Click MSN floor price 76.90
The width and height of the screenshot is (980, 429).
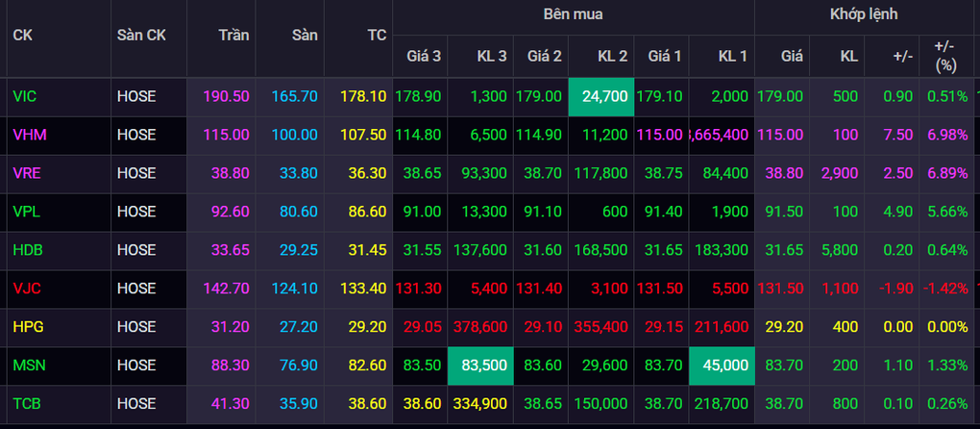click(x=299, y=366)
